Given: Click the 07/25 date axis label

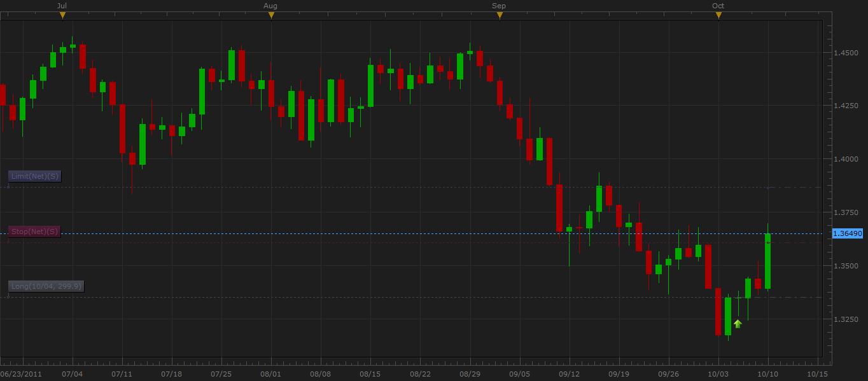Looking at the screenshot, I should (221, 374).
